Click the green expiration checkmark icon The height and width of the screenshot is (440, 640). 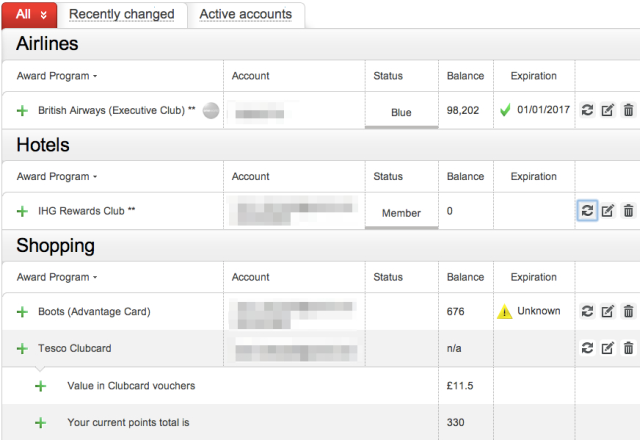[505, 110]
